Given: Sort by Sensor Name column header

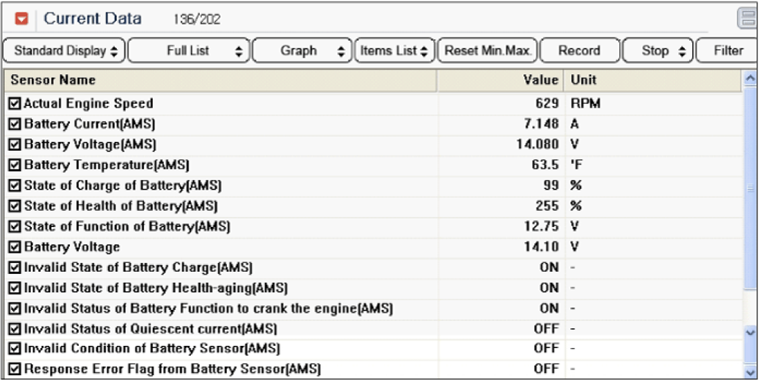Looking at the screenshot, I should pos(221,80).
